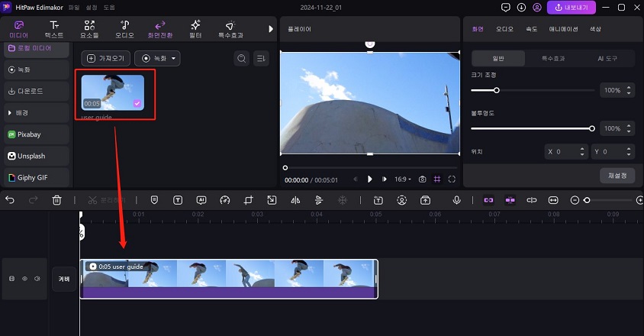Viewport: 644px width, 336px height.
Task: Search media with the magnifier icon
Action: tap(241, 59)
